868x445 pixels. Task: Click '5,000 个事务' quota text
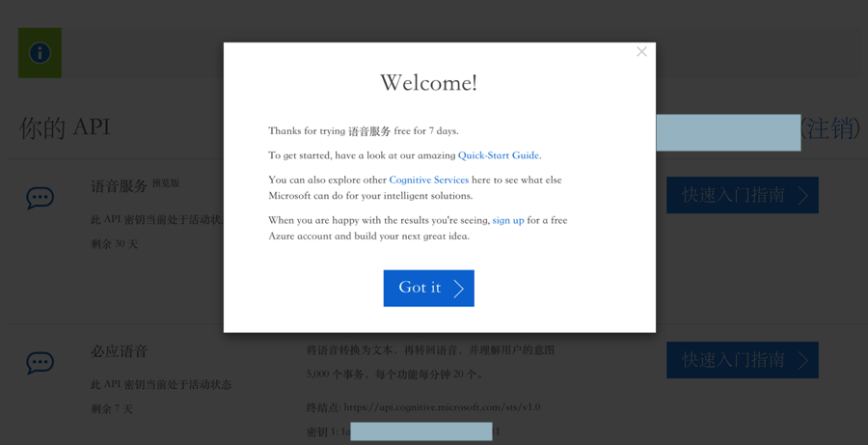click(395, 375)
